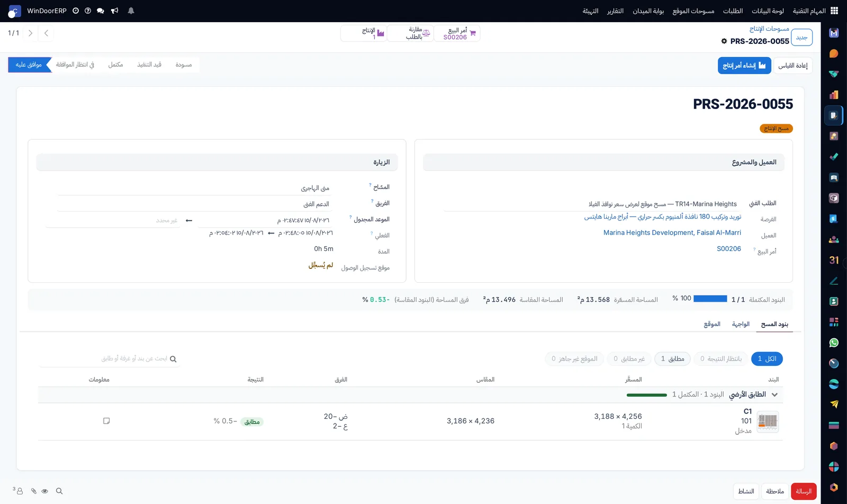This screenshot has height=504, width=847.
Task: Click the notification bell icon
Action: click(x=131, y=11)
